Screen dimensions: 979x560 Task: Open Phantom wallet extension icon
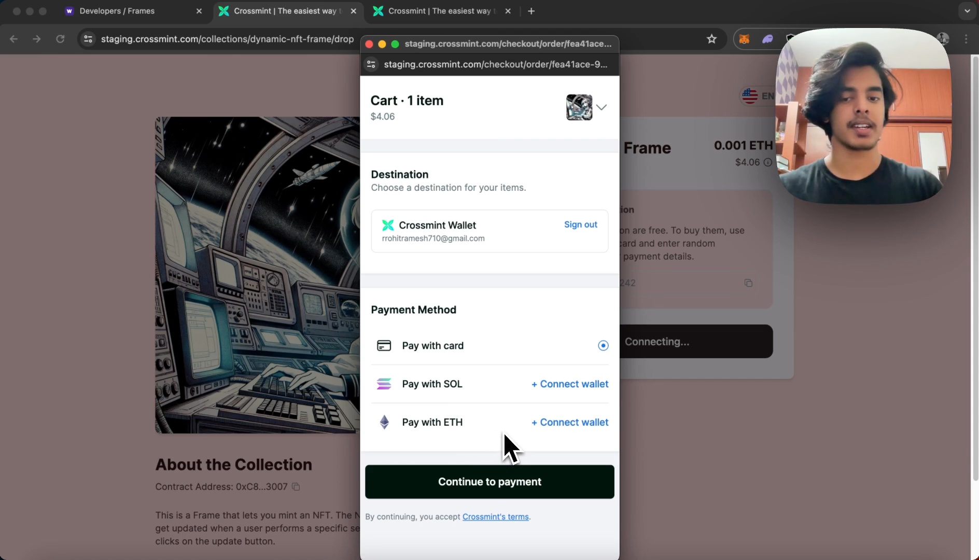[x=767, y=39]
